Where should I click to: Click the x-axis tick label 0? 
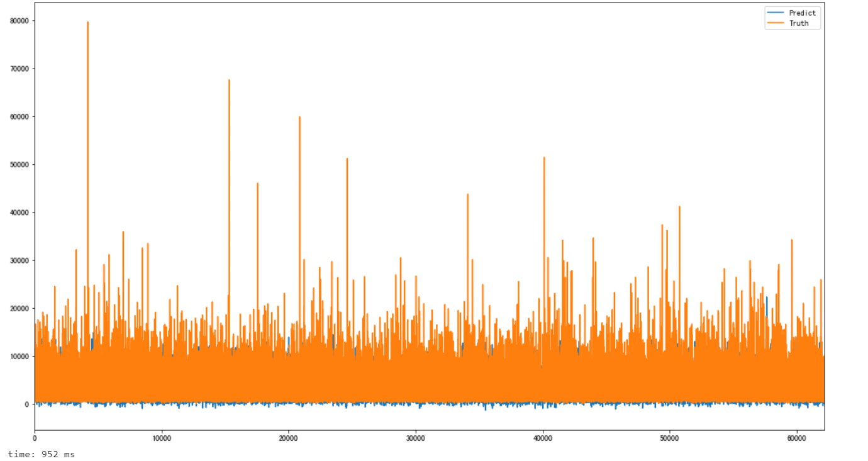coord(35,438)
